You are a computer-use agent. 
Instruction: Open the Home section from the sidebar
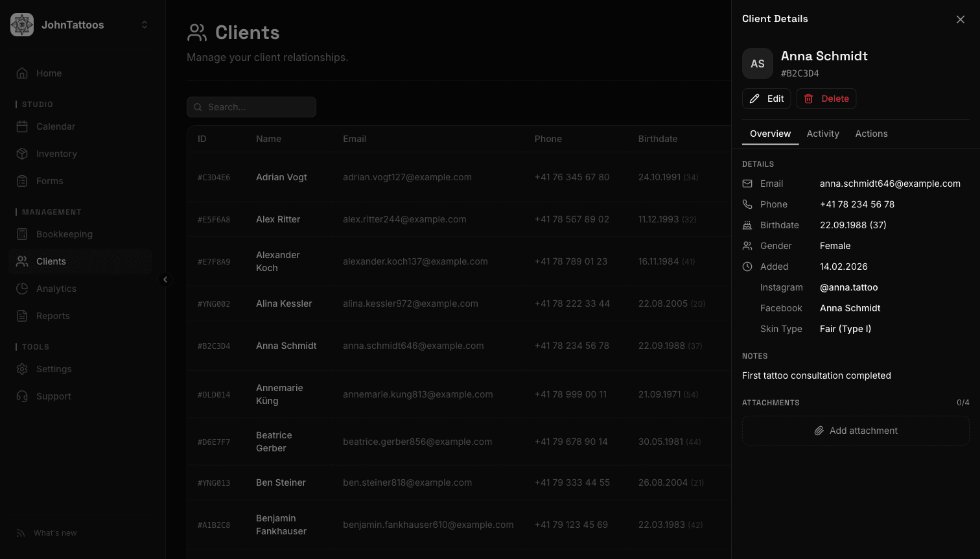pos(48,73)
